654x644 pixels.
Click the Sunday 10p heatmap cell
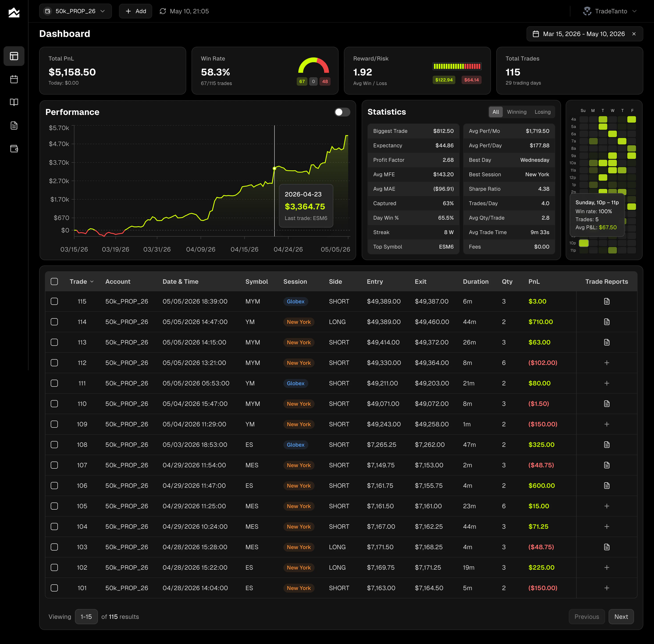point(584,243)
